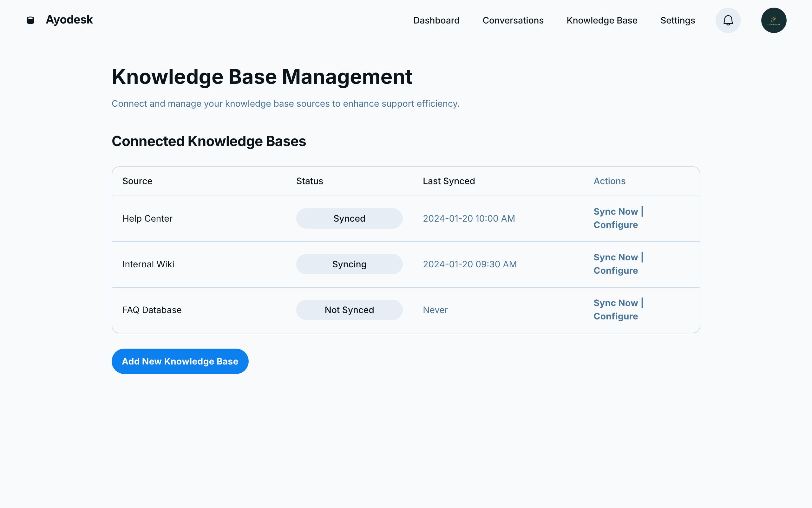Open the Conversations nav item
The height and width of the screenshot is (508, 812).
[513, 21]
